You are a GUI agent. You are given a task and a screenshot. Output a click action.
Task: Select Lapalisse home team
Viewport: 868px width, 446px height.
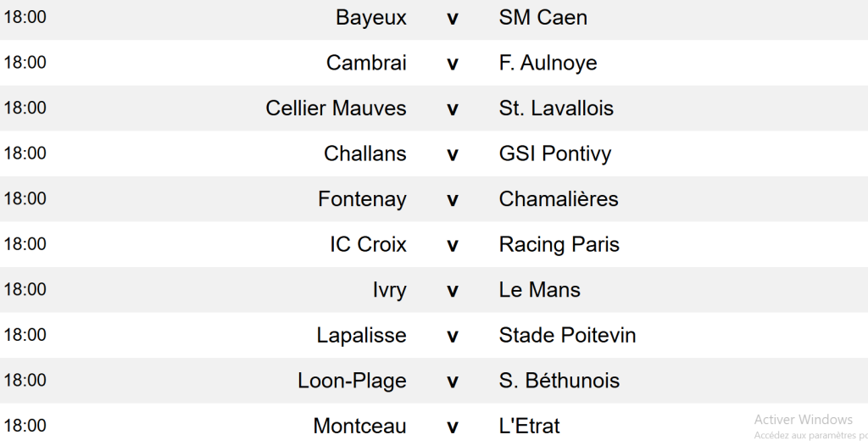pos(361,336)
